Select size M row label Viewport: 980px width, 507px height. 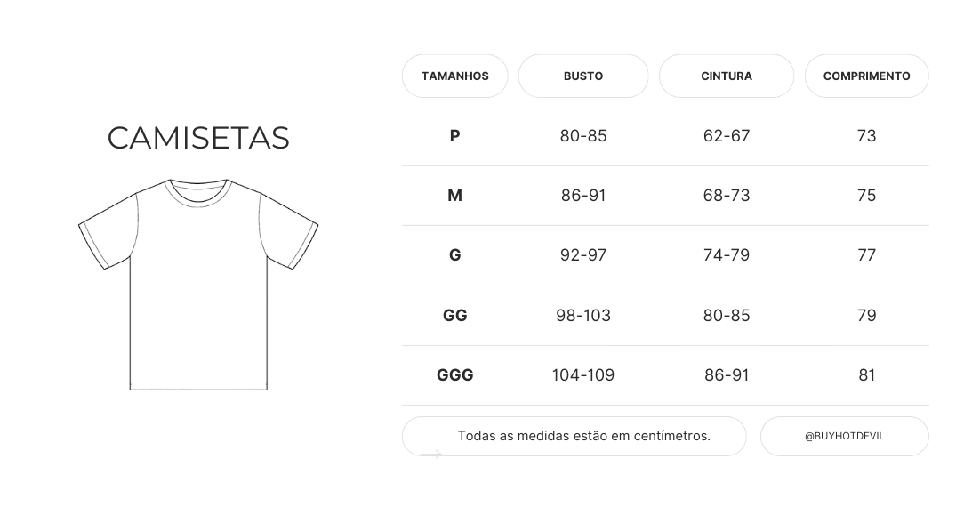[x=455, y=196]
